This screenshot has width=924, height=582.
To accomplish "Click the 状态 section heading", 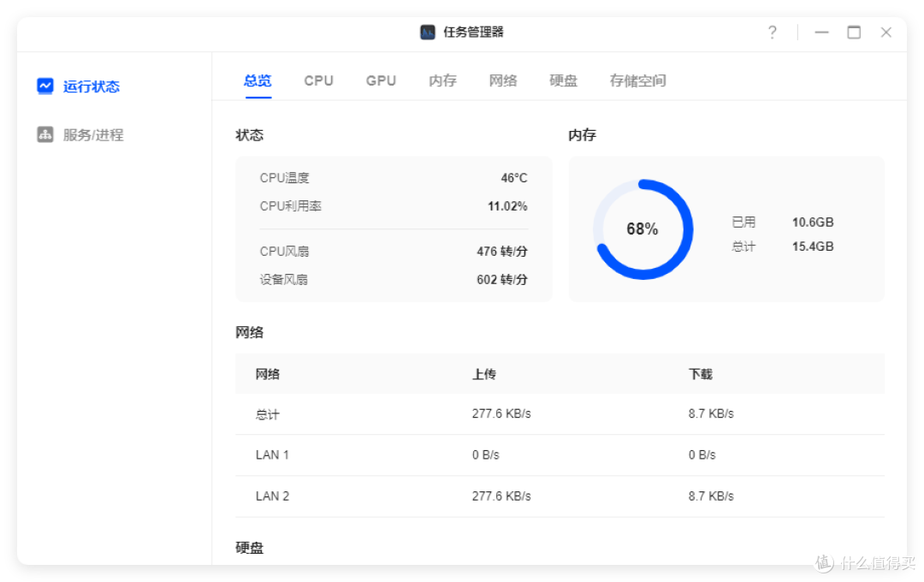I will pos(249,135).
